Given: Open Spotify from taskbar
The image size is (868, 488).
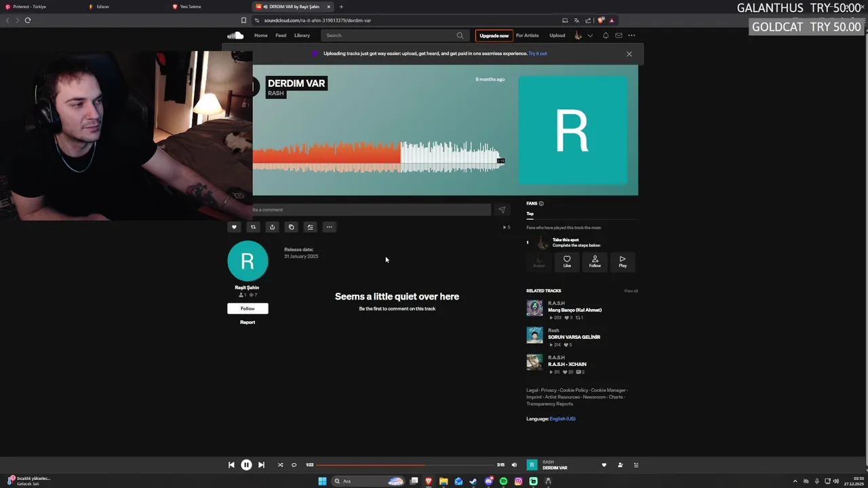Looking at the screenshot, I should click(x=503, y=481).
